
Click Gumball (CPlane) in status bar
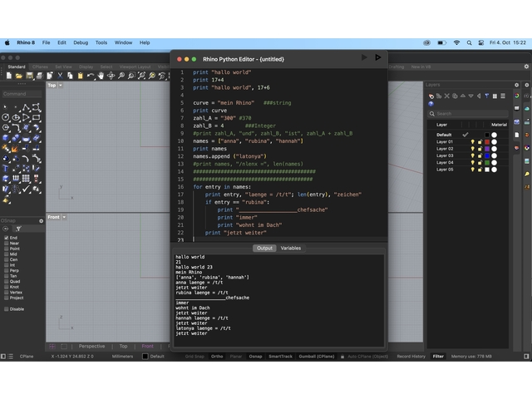coord(317,357)
